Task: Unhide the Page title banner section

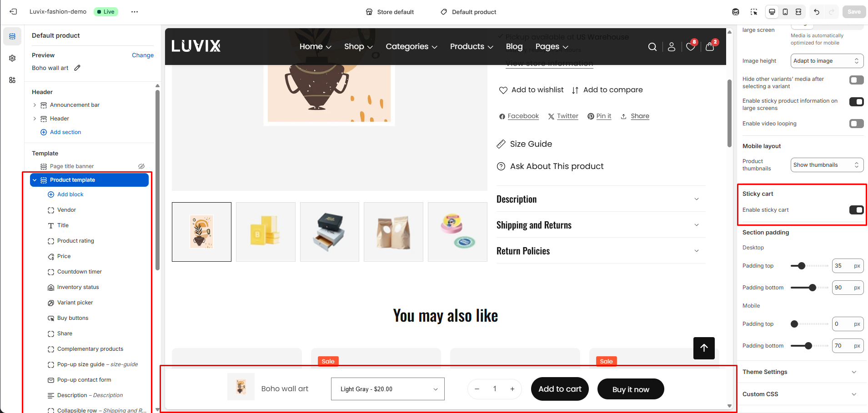Action: 141,166
